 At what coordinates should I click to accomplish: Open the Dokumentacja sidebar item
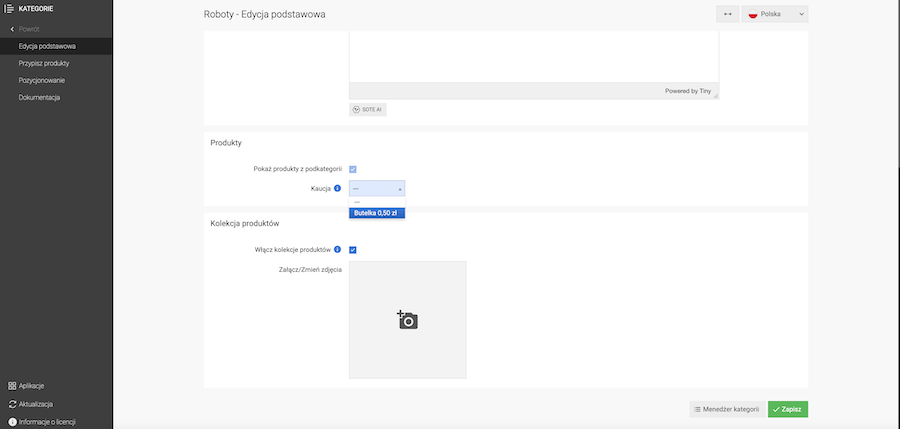[x=39, y=97]
